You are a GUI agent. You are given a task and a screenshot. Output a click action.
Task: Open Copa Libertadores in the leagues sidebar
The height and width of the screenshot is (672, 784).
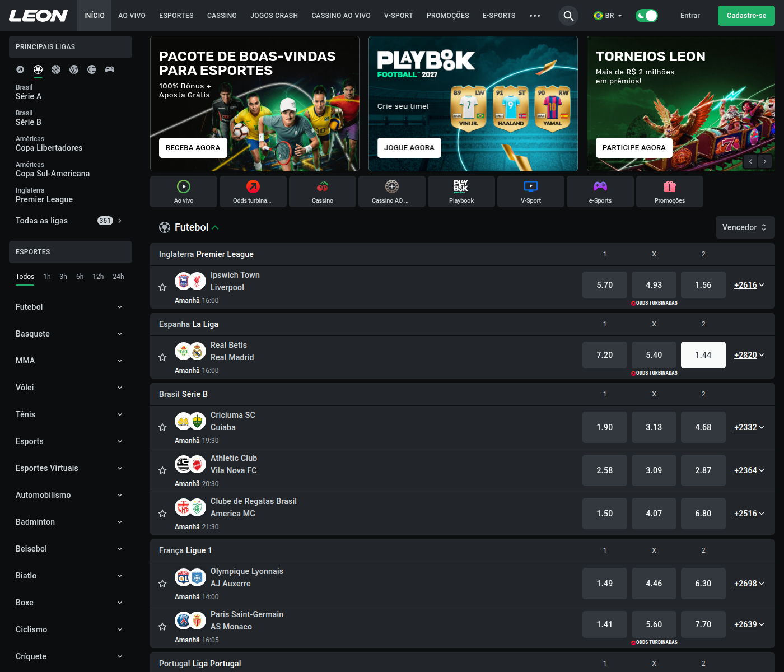point(49,143)
